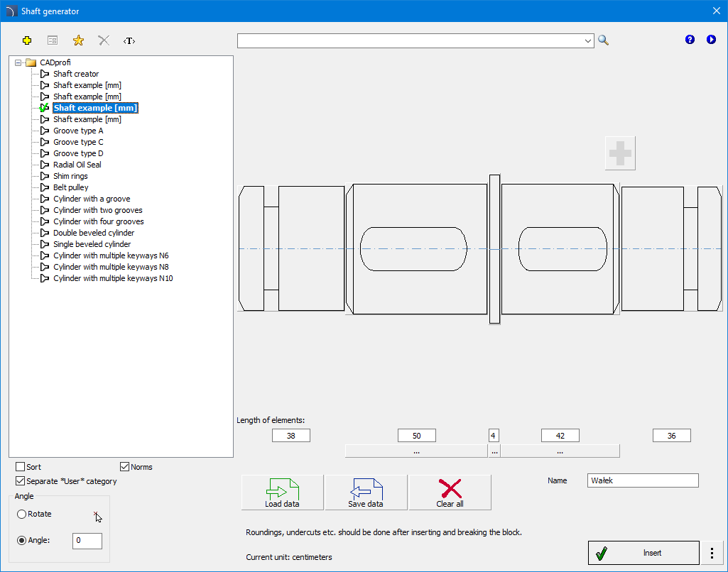Click the Load data button

(x=282, y=493)
